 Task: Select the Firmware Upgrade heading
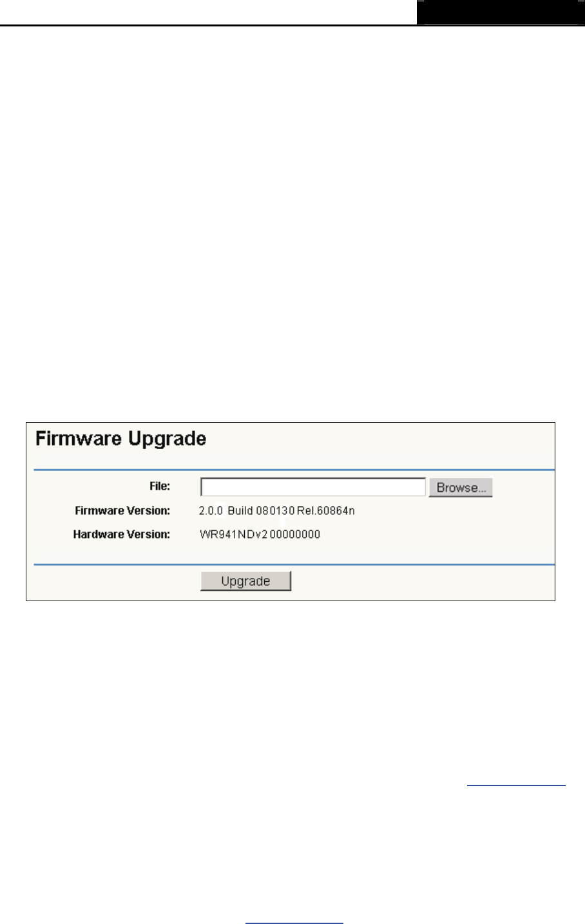121,439
